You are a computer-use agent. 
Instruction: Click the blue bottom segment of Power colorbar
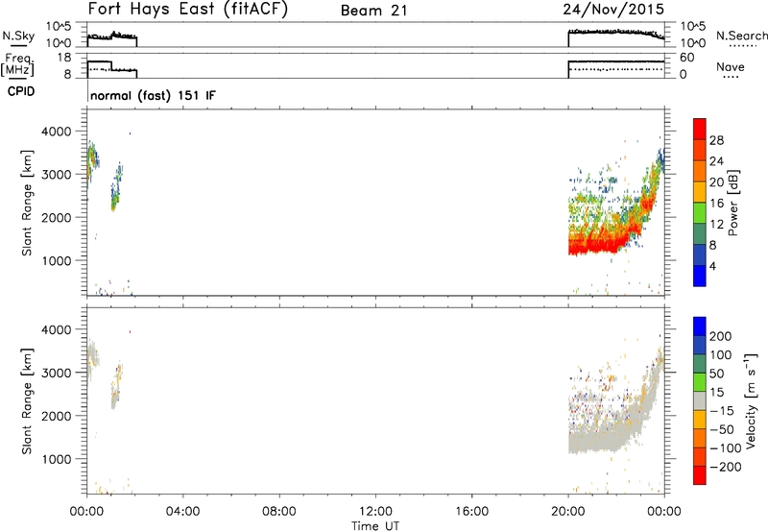(700, 276)
